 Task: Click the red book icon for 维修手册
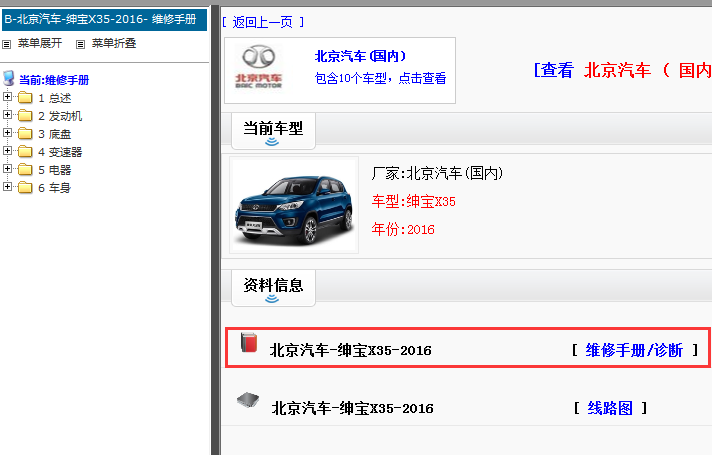pos(249,342)
